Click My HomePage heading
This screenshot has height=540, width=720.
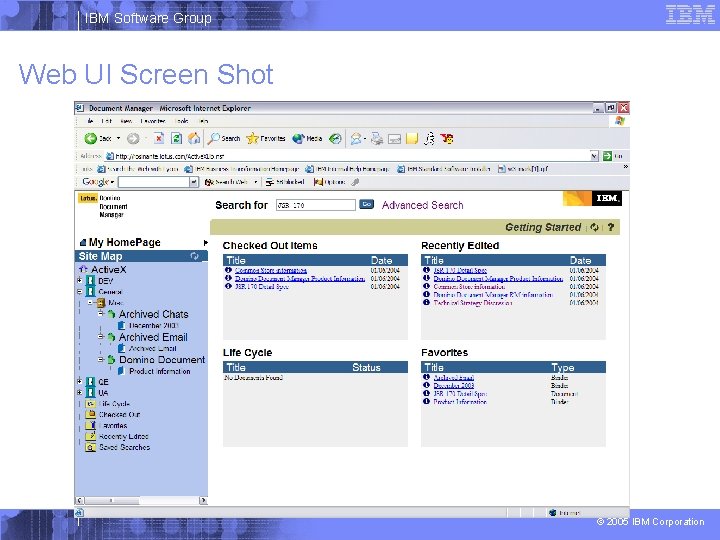(124, 242)
